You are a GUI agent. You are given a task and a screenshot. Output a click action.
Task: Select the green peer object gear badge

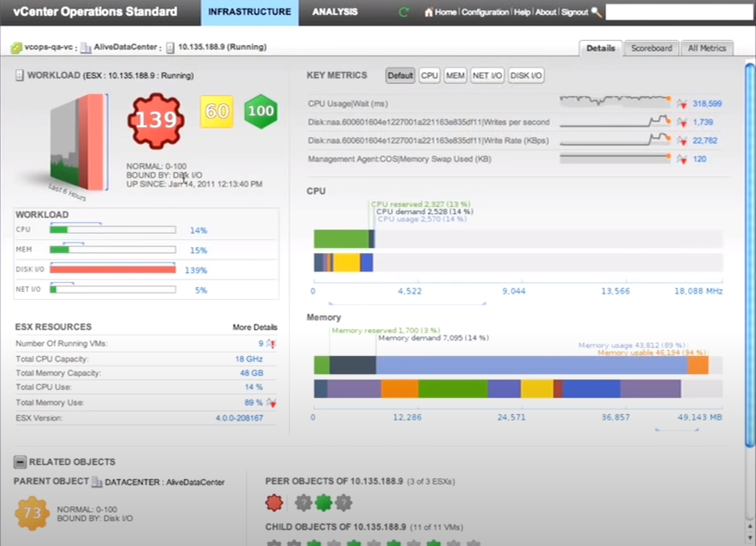[324, 502]
